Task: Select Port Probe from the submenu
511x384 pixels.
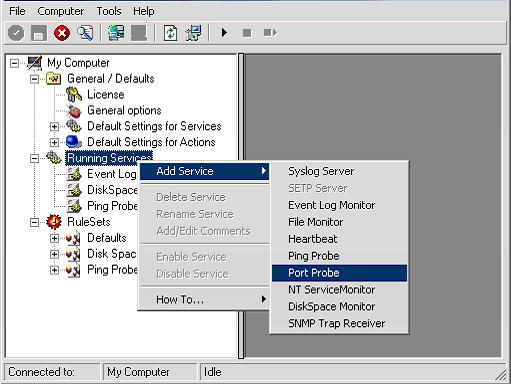Action: click(339, 273)
